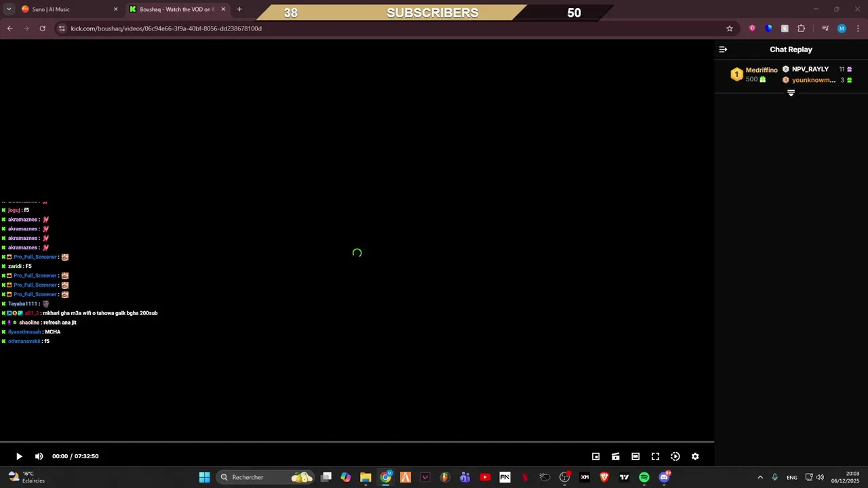
Task: Toggle theater mode in the player
Action: pyautogui.click(x=635, y=456)
